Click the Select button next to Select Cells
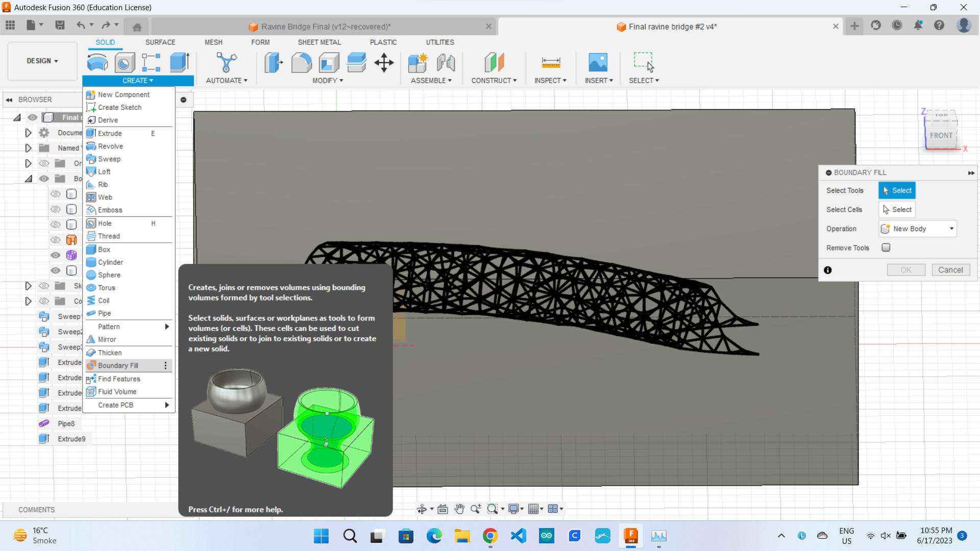980x551 pixels. 897,209
